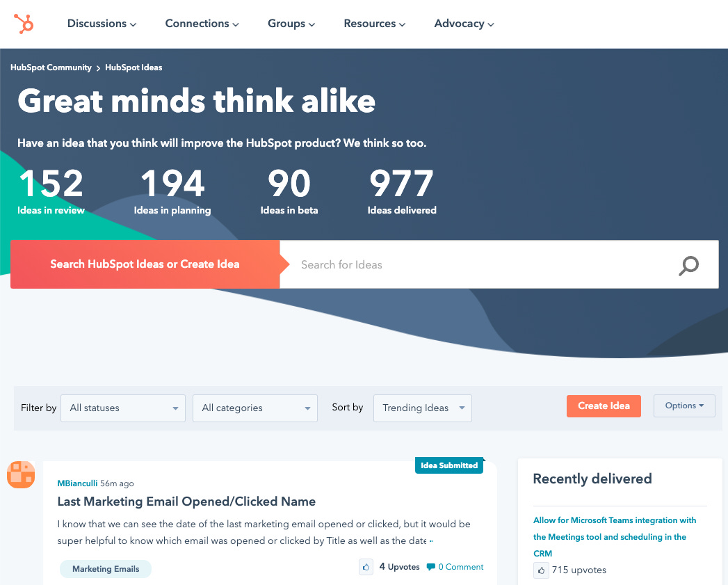The height and width of the screenshot is (585, 728).
Task: Click Search HubSpot Ideas or Create Idea
Action: [145, 264]
